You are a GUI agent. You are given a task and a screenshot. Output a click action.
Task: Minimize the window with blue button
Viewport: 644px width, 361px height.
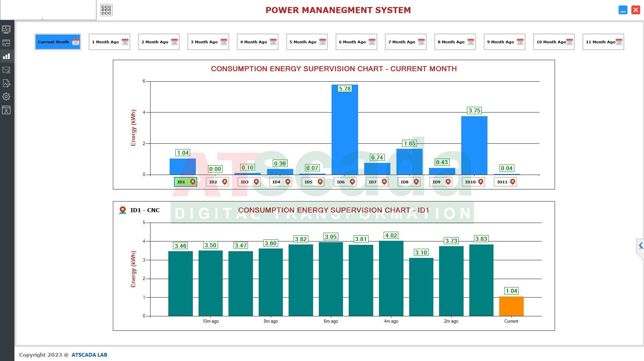622,10
